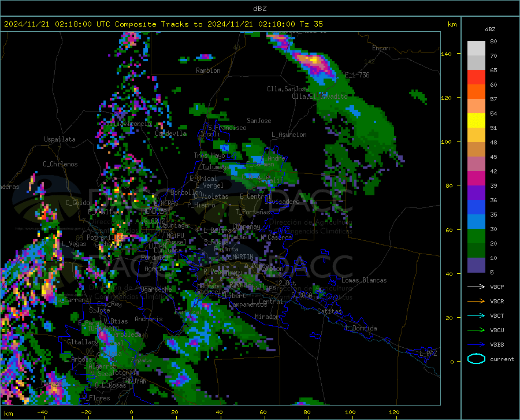Pick the dark orange 57-60 dBZ swatch
520x420 pixels.
[x=476, y=92]
